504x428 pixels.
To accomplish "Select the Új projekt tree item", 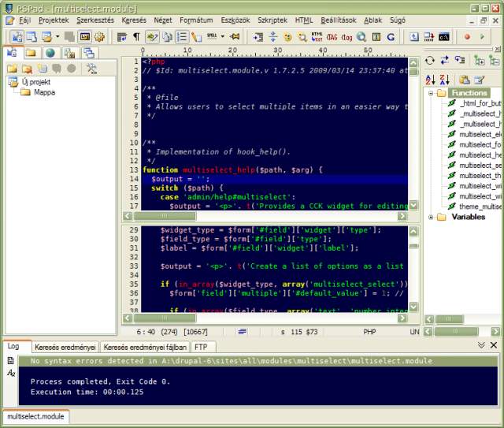I will [36, 82].
